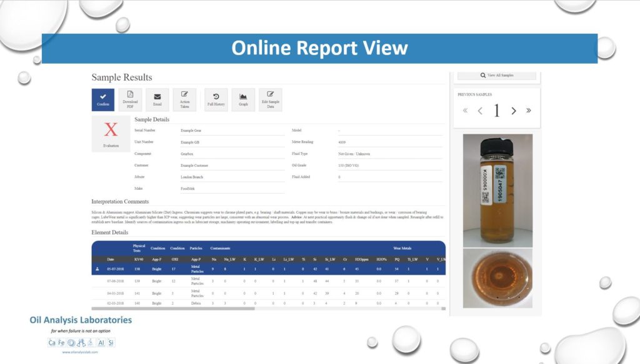Jump to last previous sample with double chevron
640x364 pixels.
(528, 110)
